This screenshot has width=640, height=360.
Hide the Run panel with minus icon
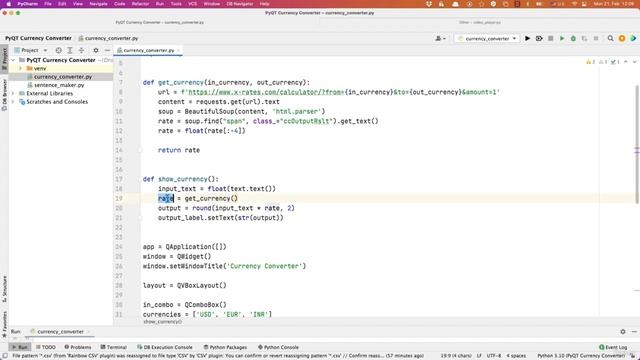tap(634, 332)
